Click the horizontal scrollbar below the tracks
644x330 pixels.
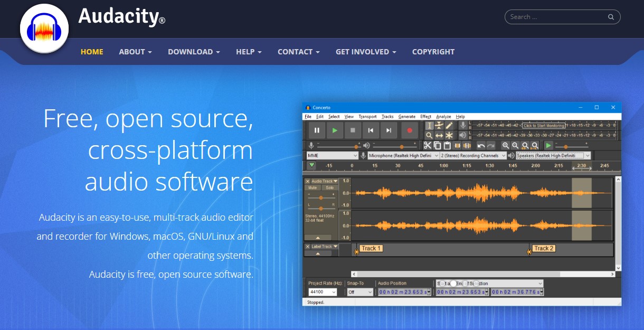(x=482, y=275)
